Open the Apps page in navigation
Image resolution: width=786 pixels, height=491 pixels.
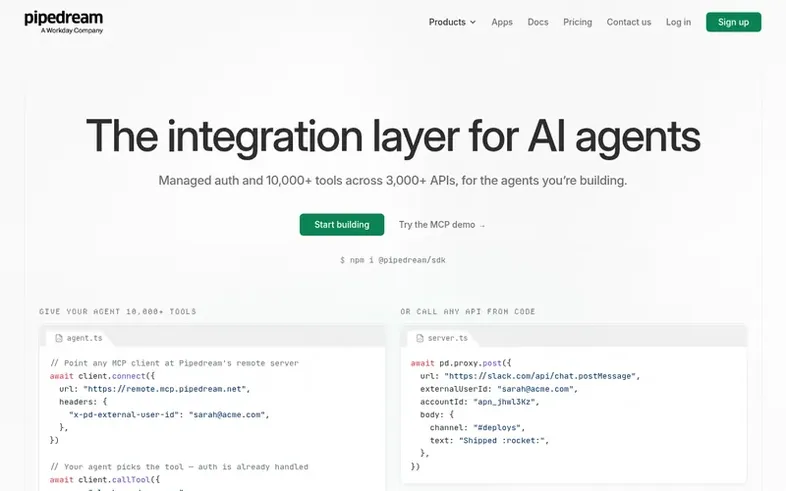pyautogui.click(x=502, y=22)
